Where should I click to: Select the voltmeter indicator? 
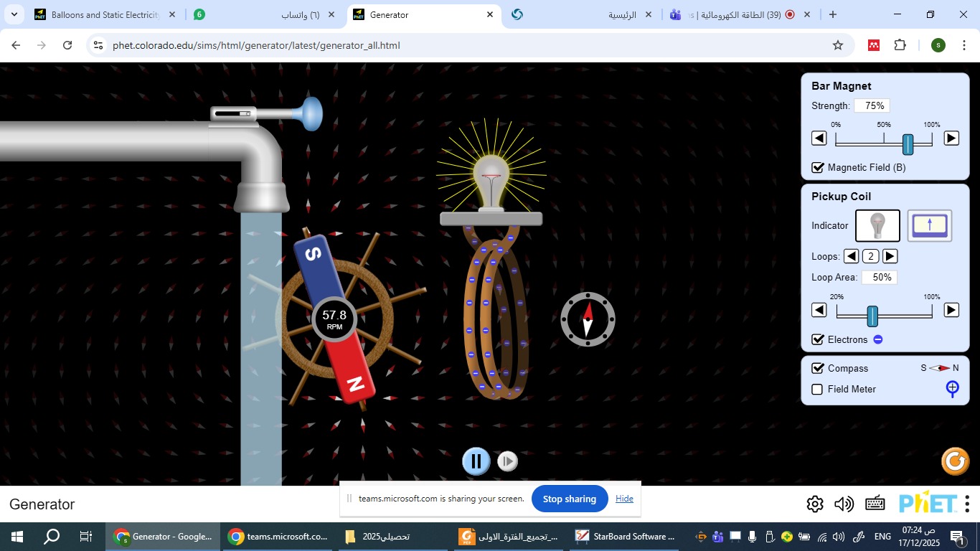pos(929,226)
